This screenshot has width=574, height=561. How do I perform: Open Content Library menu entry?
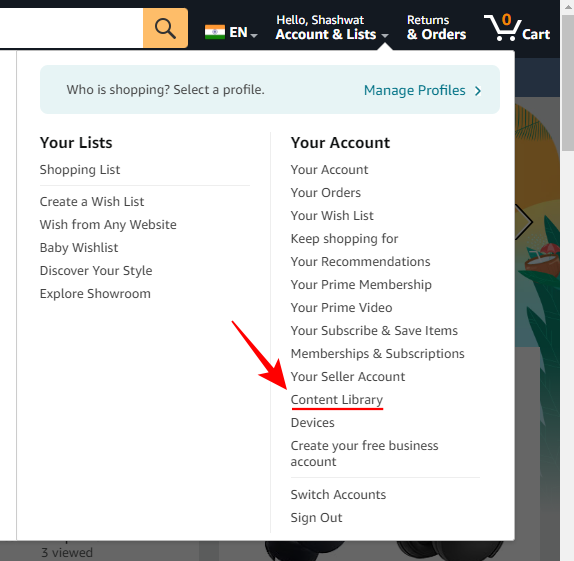click(337, 400)
